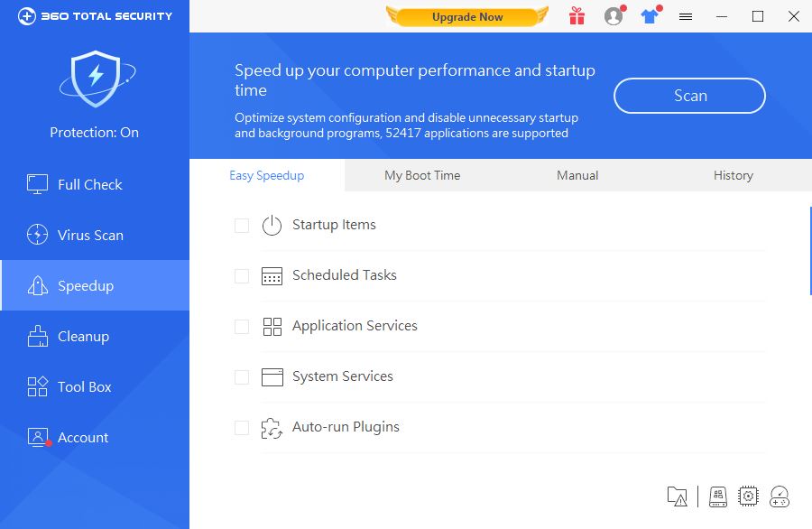Enable the Auto-run Plugins checkbox
812x529 pixels.
coord(242,428)
